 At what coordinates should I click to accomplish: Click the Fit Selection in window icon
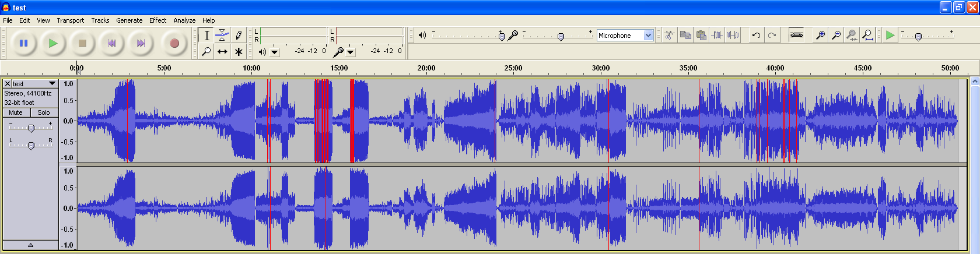pos(852,35)
